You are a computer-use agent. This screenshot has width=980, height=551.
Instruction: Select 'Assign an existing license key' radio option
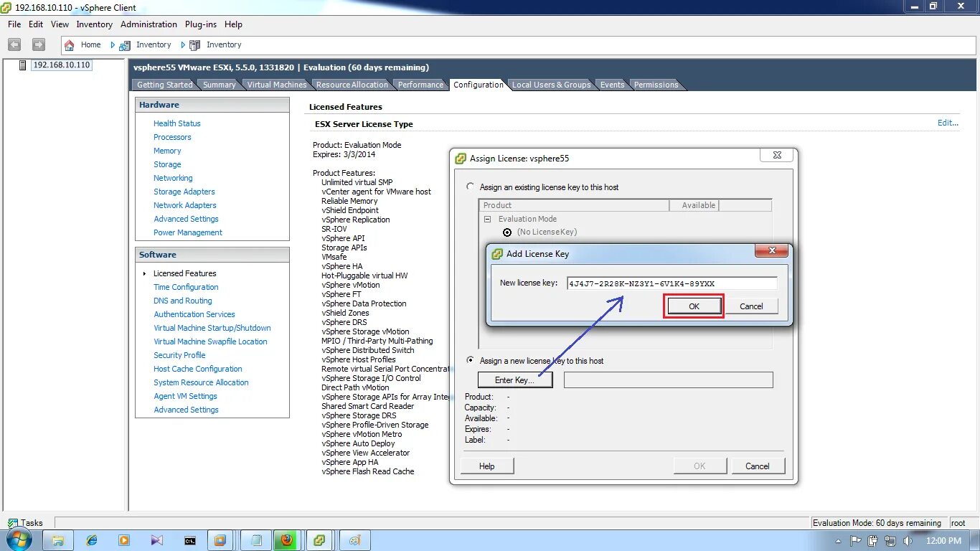[x=471, y=187]
